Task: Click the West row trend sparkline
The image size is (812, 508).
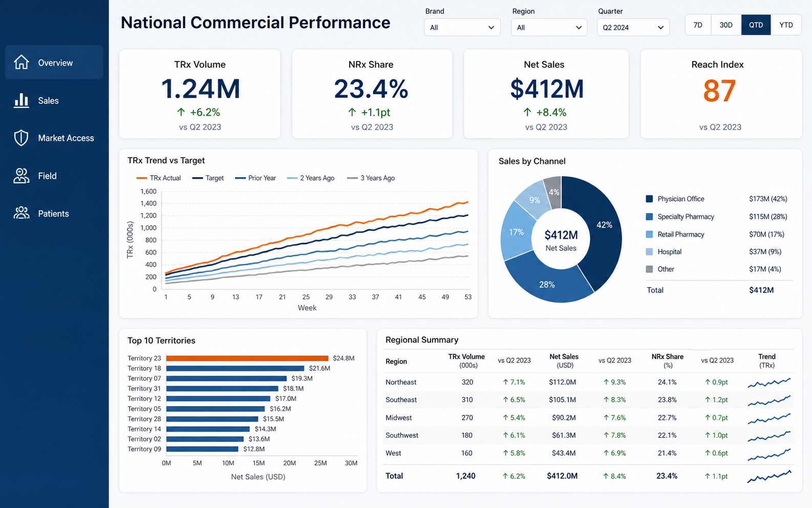Action: click(x=769, y=454)
